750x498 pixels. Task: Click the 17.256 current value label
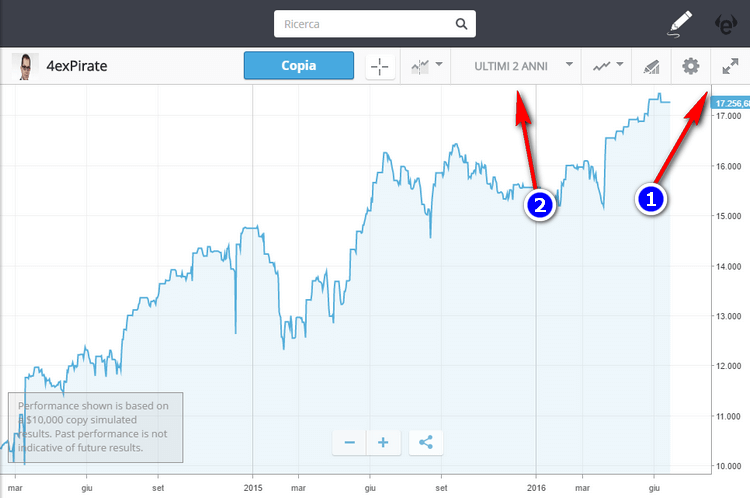pyautogui.click(x=729, y=103)
